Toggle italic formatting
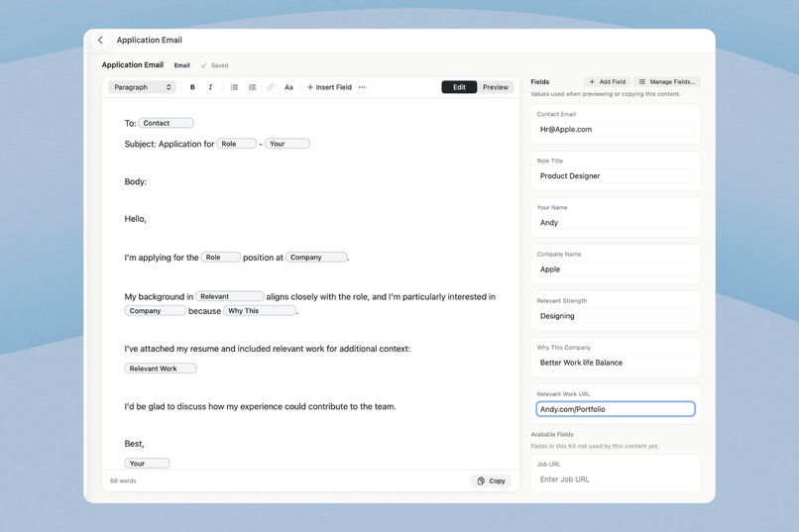Screen dimensions: 799x532 210,87
